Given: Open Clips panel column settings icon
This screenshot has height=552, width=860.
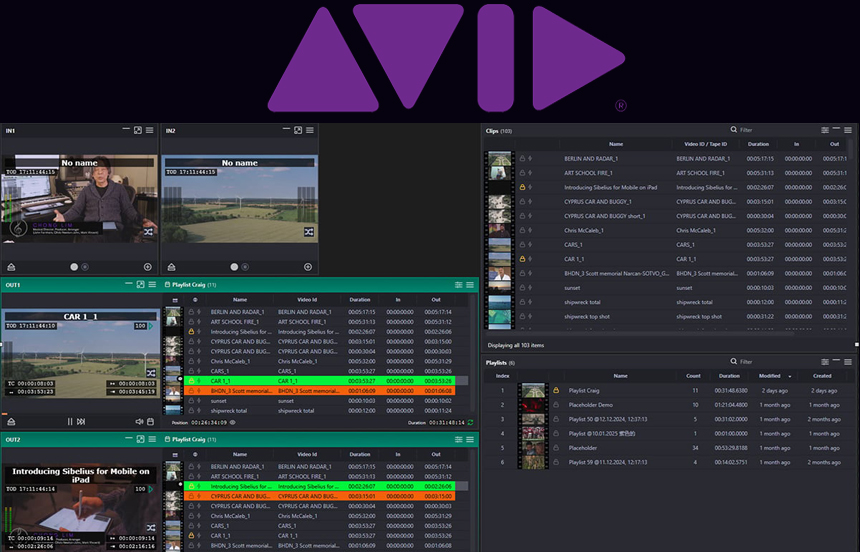Looking at the screenshot, I should (825, 130).
